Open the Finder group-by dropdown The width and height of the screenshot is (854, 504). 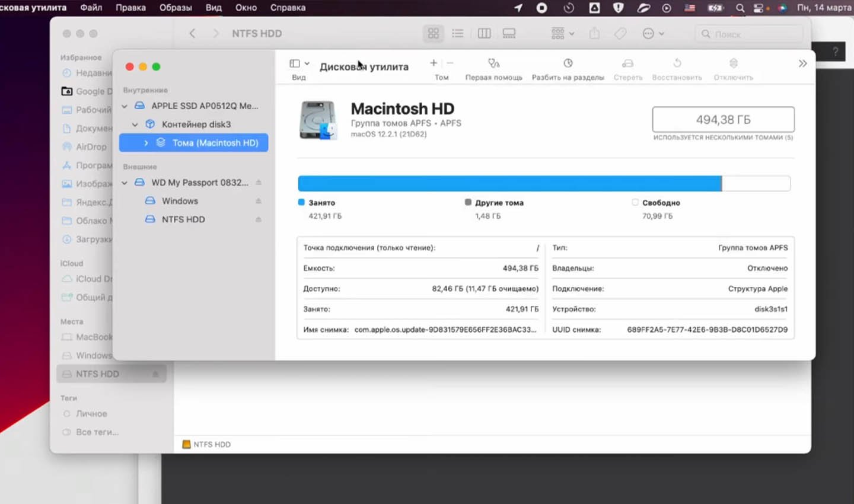563,34
